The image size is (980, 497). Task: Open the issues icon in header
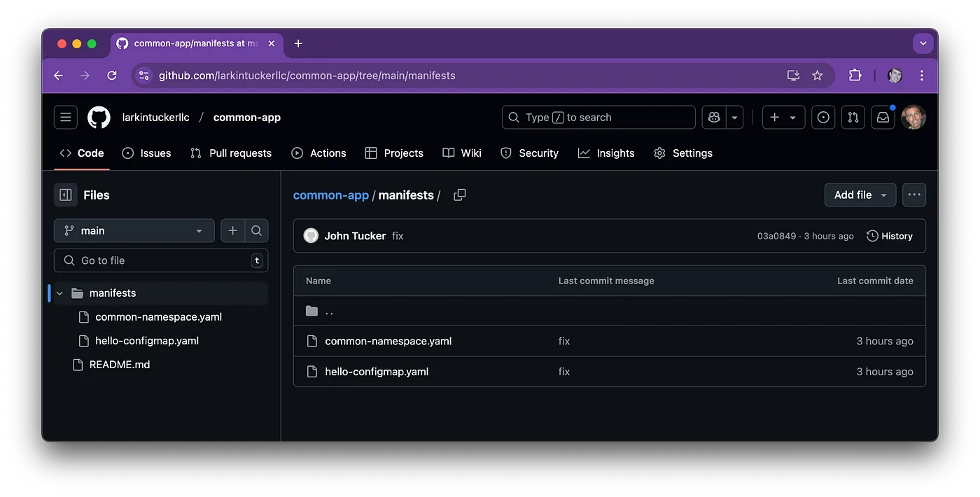tap(823, 118)
